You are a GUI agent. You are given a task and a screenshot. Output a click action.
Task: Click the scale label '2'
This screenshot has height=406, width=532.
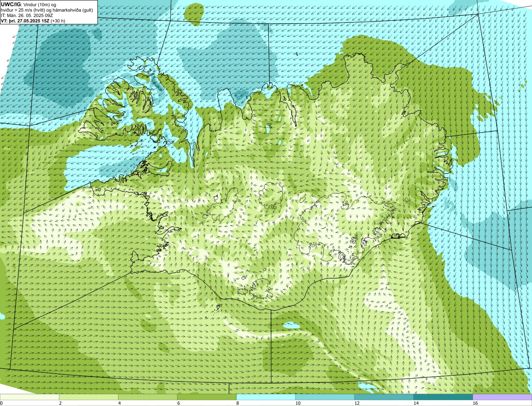[60, 403]
